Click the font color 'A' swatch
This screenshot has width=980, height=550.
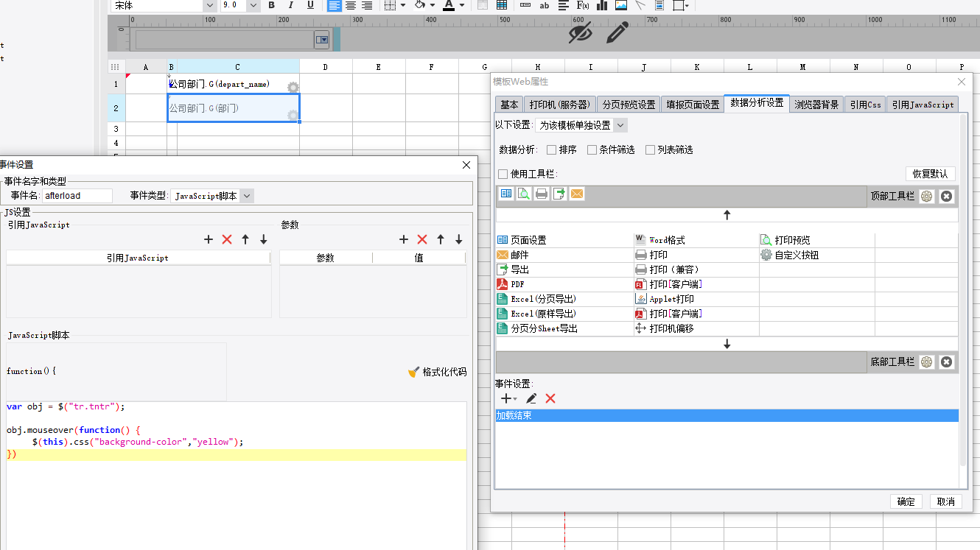coord(449,5)
